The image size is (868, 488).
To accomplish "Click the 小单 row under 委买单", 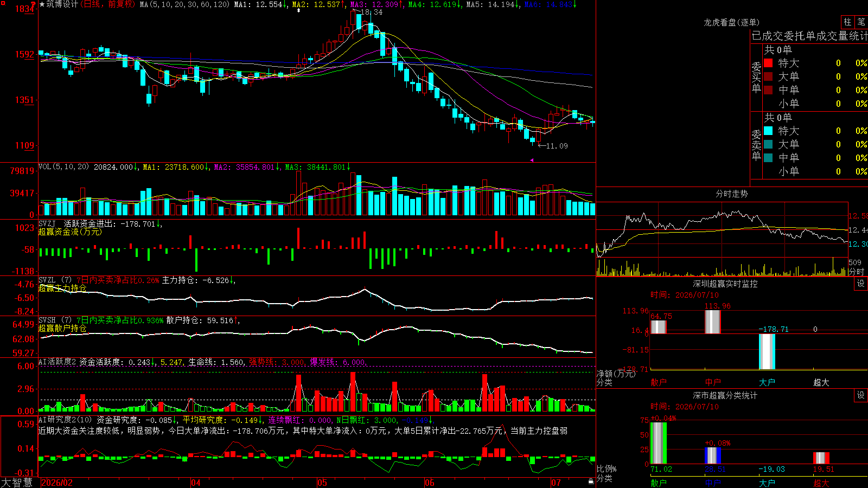I will click(x=815, y=104).
